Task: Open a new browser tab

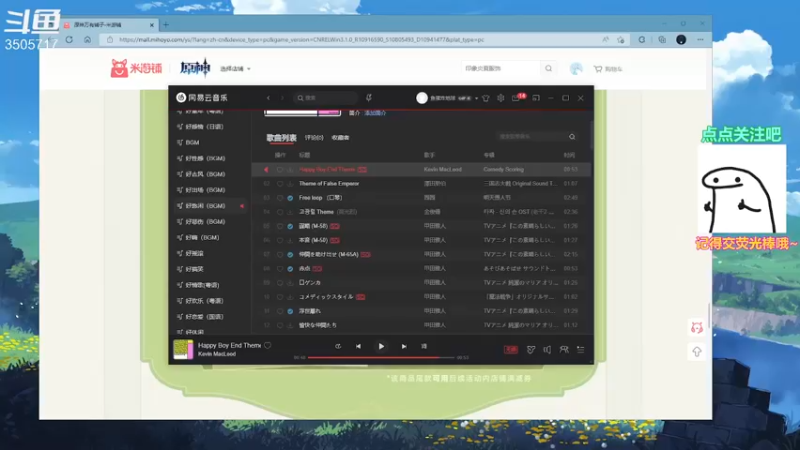Action: click(x=165, y=24)
